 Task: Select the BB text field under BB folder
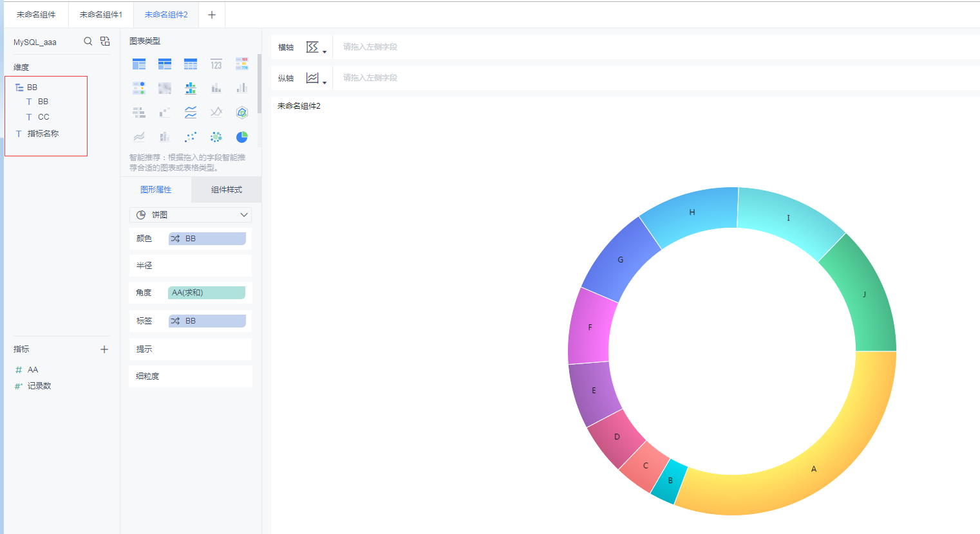click(43, 102)
